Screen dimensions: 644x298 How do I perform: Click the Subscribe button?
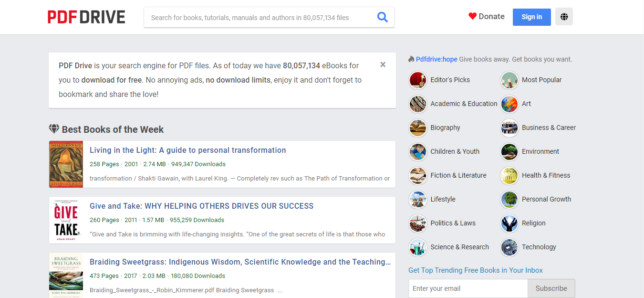tap(551, 288)
